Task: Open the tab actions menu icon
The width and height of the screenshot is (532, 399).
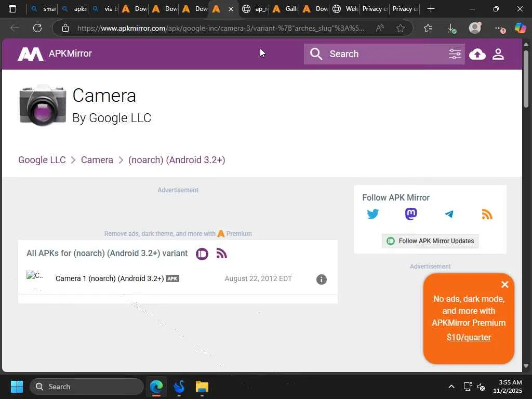Action: tap(12, 9)
